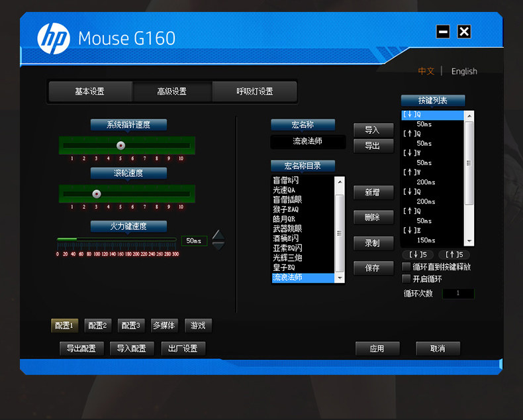
Task: Switch to 多媒体 profile
Action: 164,325
